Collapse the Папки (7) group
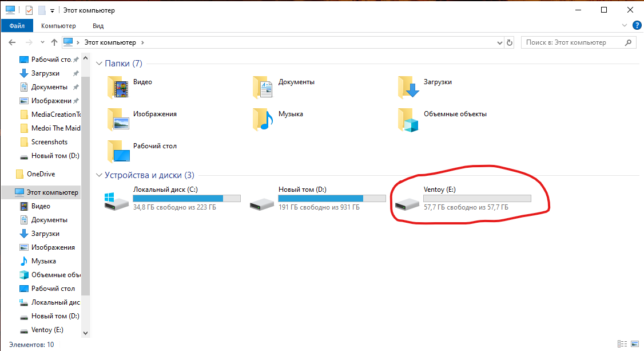This screenshot has width=644, height=351. pos(98,64)
